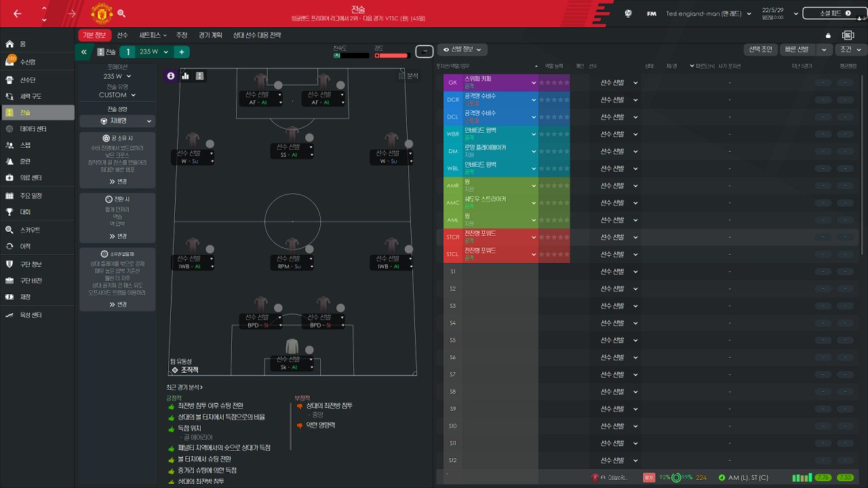Toggle the grey circle on the goalkeeper Sk-At
The width and height of the screenshot is (868, 488).
(x=309, y=350)
